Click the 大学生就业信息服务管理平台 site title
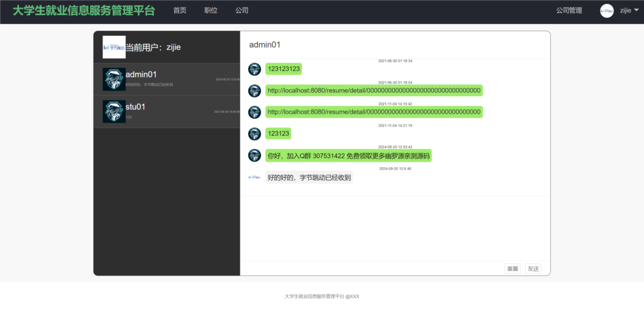 click(x=84, y=11)
